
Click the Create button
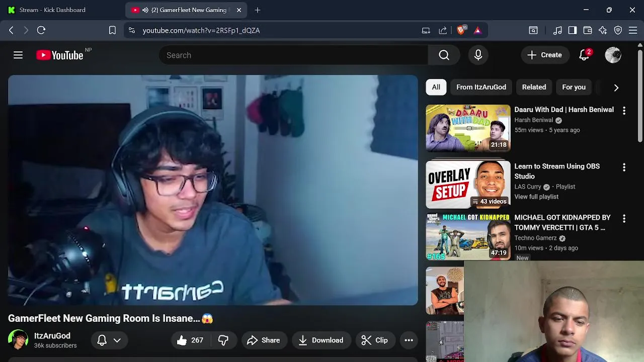(544, 55)
